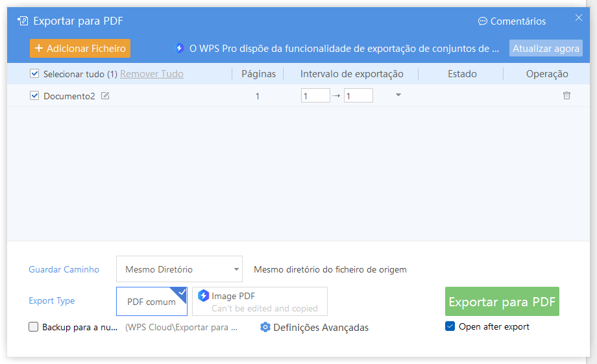
Task: Delete Documento2 using the trash icon
Action: pos(567,95)
